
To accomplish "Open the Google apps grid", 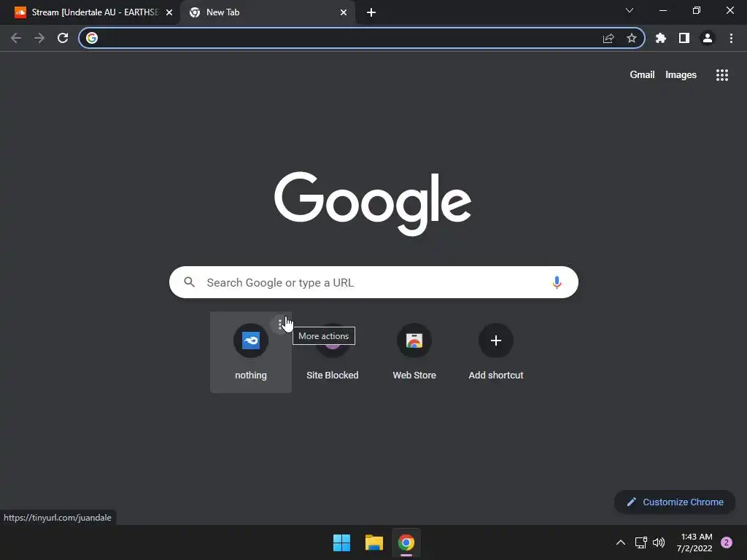I will click(x=722, y=75).
